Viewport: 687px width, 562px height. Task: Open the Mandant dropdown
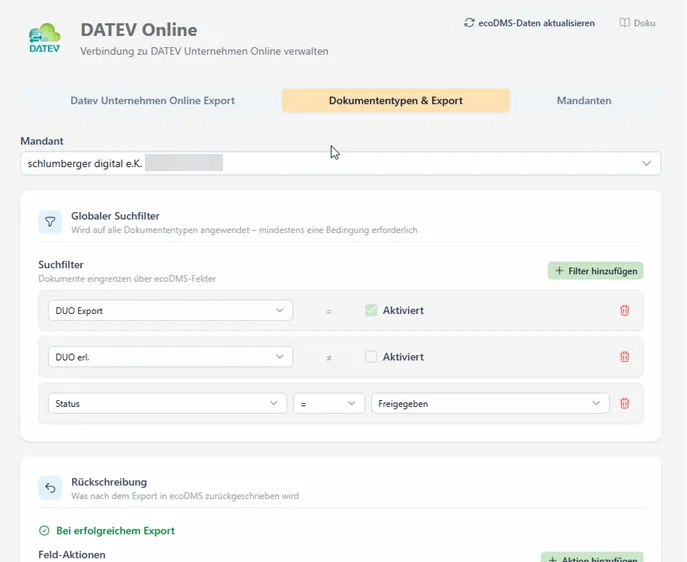pos(340,163)
